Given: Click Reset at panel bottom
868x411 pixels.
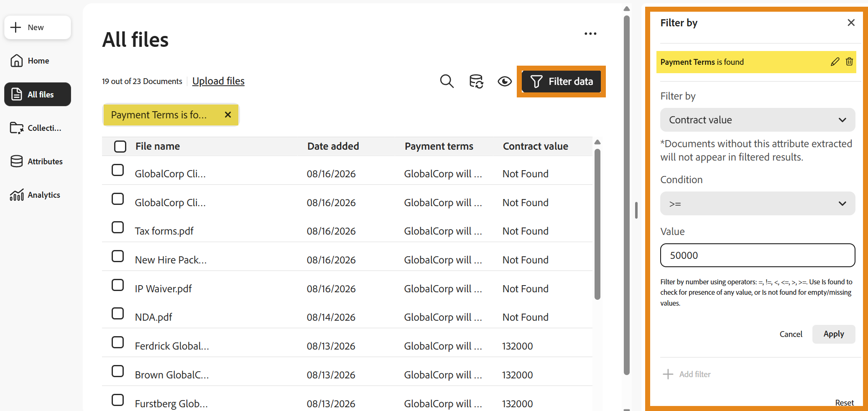Looking at the screenshot, I should pyautogui.click(x=845, y=403).
